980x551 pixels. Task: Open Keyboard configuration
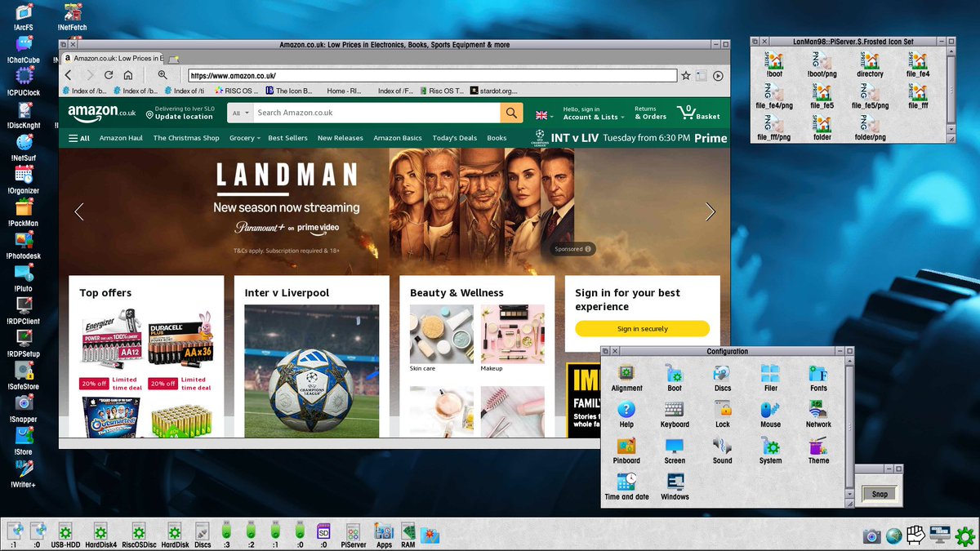point(674,414)
